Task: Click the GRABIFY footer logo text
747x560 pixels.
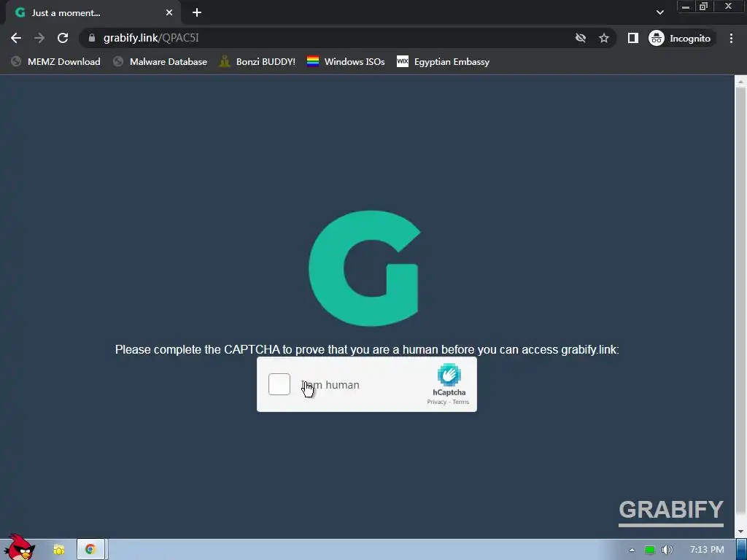Action: pos(671,512)
